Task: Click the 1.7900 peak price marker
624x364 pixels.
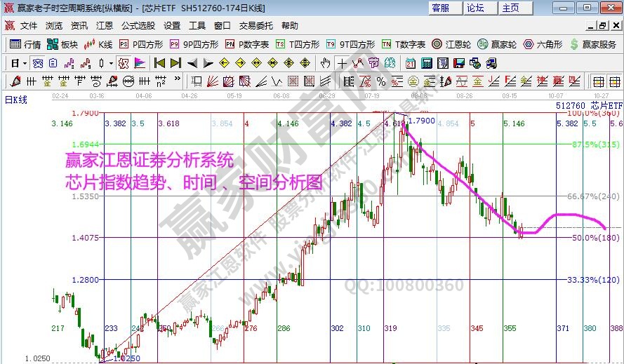Action: pos(421,120)
